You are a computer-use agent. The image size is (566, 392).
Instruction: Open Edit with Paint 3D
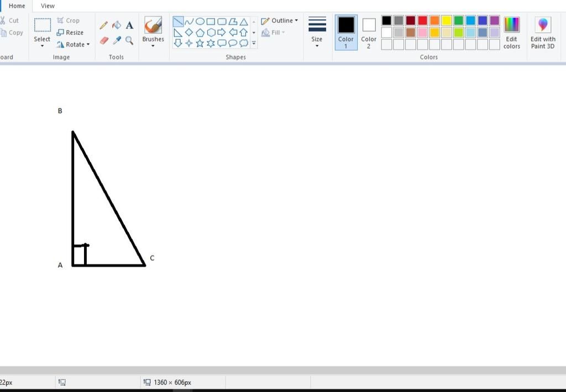(543, 32)
